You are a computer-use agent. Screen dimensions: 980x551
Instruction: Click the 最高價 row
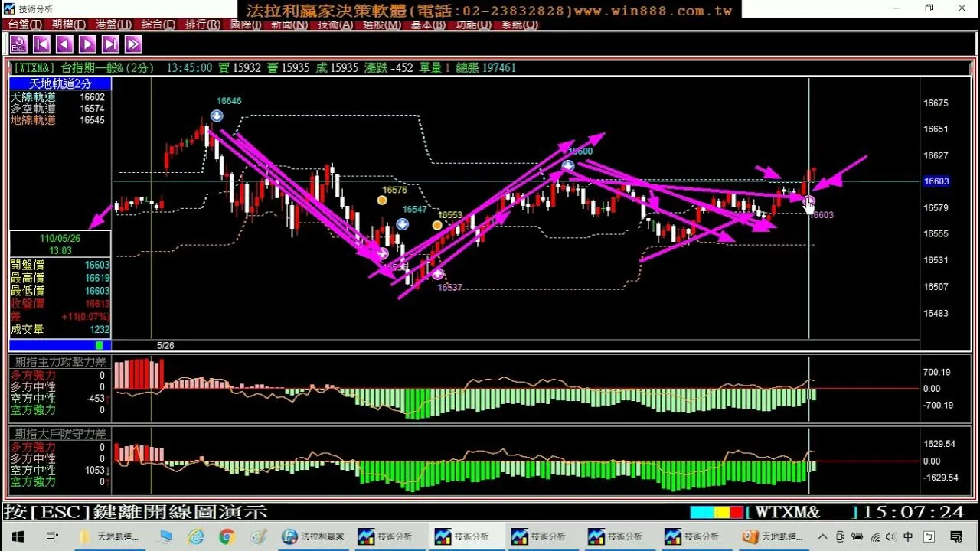60,278
